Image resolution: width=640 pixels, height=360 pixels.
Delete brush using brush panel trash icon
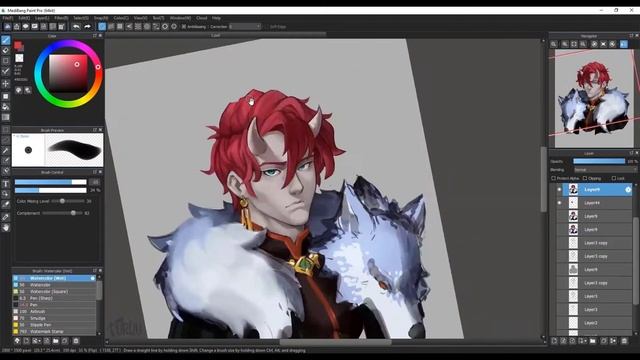[x=76, y=340]
